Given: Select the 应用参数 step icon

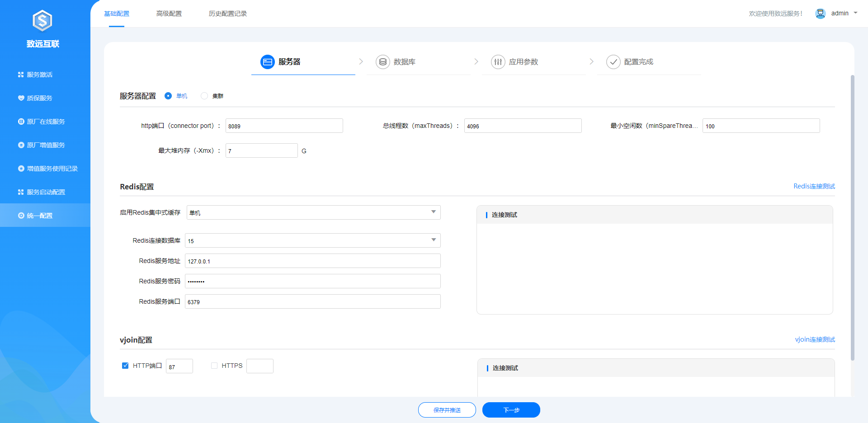Looking at the screenshot, I should (x=498, y=62).
